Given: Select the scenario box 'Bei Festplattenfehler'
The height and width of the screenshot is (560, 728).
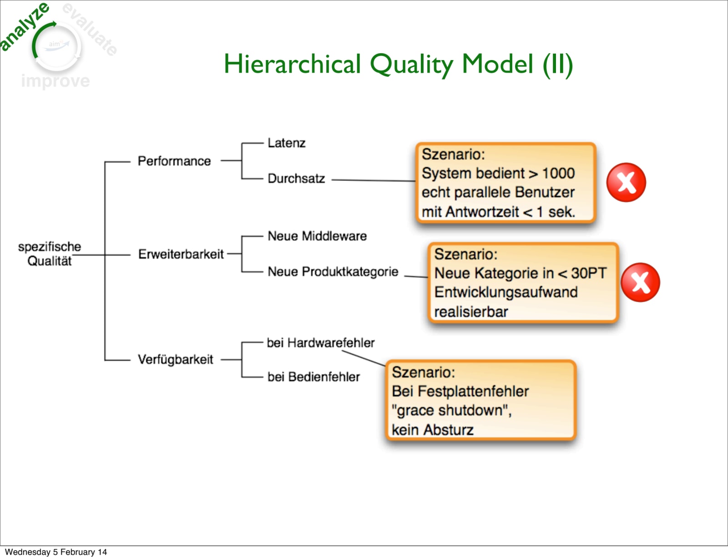Looking at the screenshot, I should tap(480, 400).
